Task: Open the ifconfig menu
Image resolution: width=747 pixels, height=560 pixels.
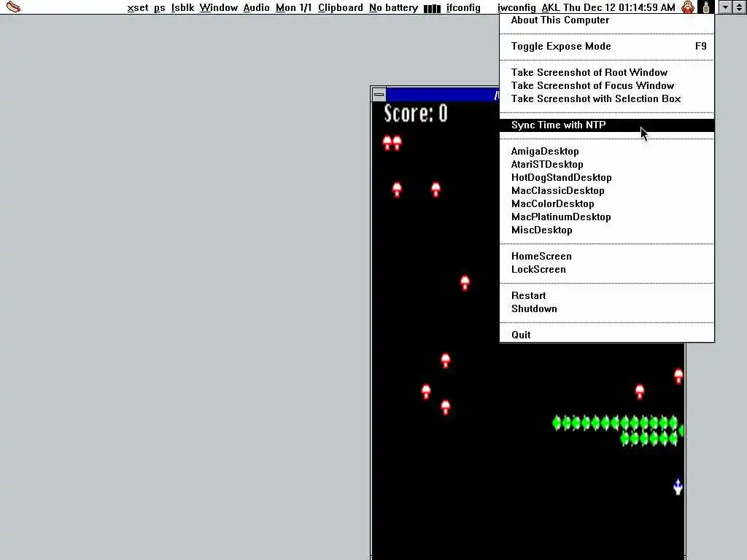Action: (463, 7)
